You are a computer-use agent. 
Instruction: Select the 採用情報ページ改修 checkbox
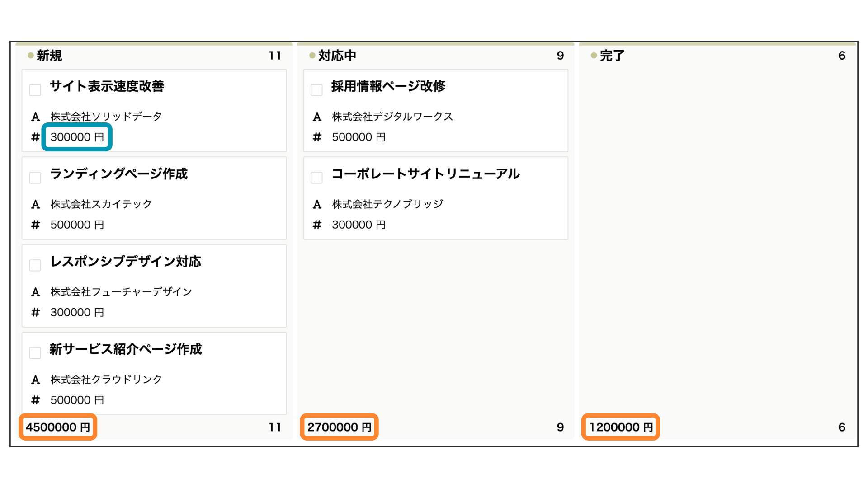pyautogui.click(x=317, y=90)
